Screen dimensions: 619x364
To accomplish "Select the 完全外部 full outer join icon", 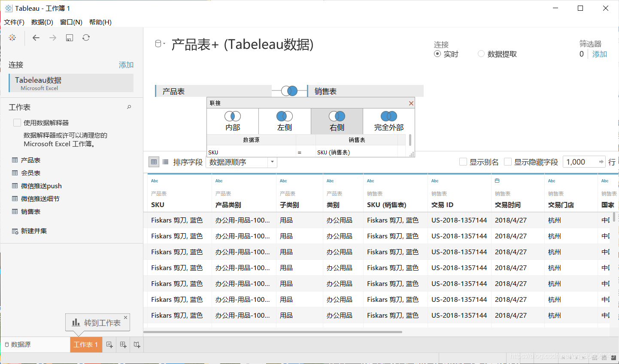I will pyautogui.click(x=389, y=116).
